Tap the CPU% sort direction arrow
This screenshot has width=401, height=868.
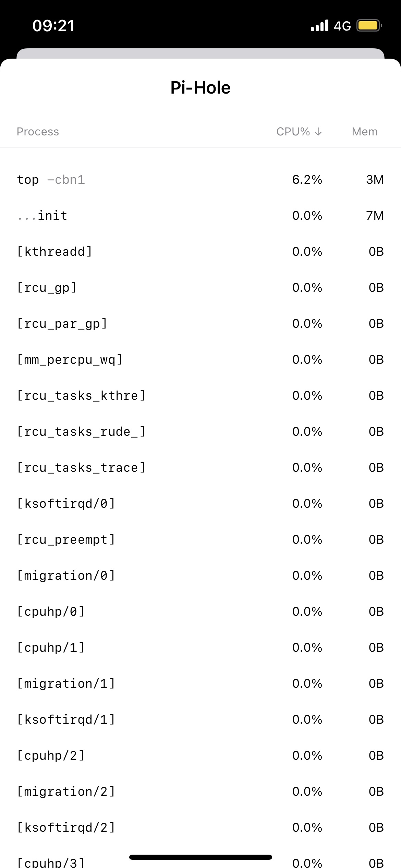pos(318,132)
